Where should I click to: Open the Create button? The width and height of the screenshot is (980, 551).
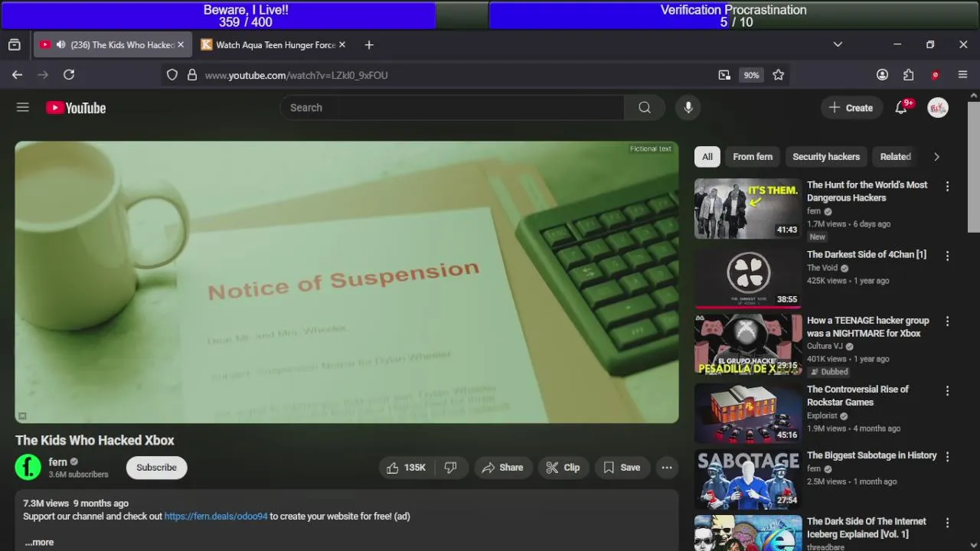point(851,108)
